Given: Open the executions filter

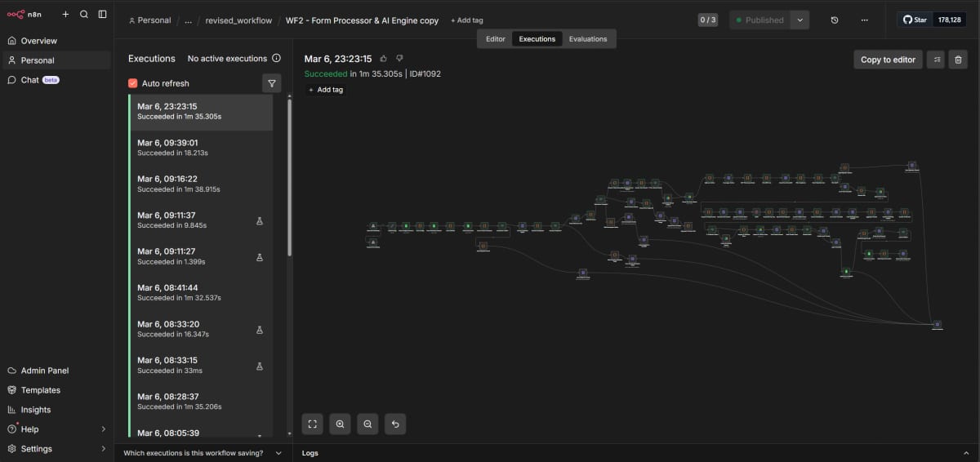Looking at the screenshot, I should coord(272,83).
